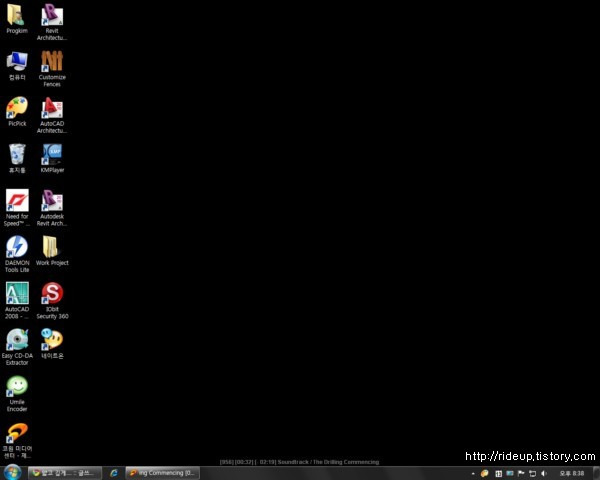Image resolution: width=600 pixels, height=480 pixels.
Task: Show hidden tray icons arrow
Action: click(473, 474)
